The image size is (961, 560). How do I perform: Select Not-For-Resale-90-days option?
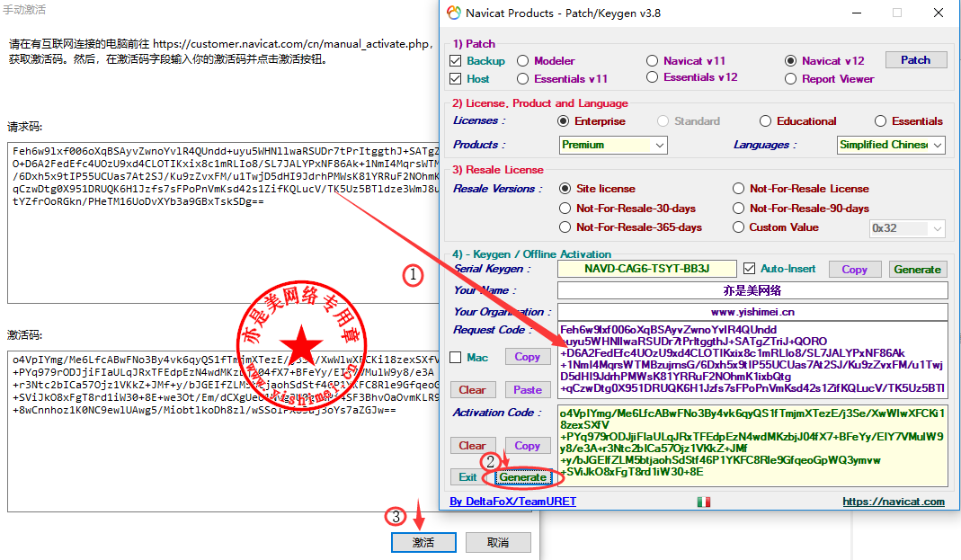pos(739,209)
